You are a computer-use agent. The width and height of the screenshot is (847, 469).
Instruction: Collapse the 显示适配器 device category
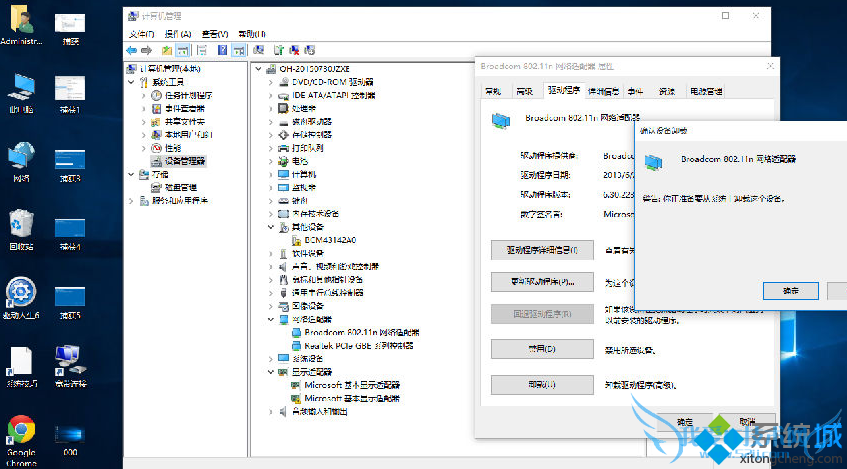point(271,371)
